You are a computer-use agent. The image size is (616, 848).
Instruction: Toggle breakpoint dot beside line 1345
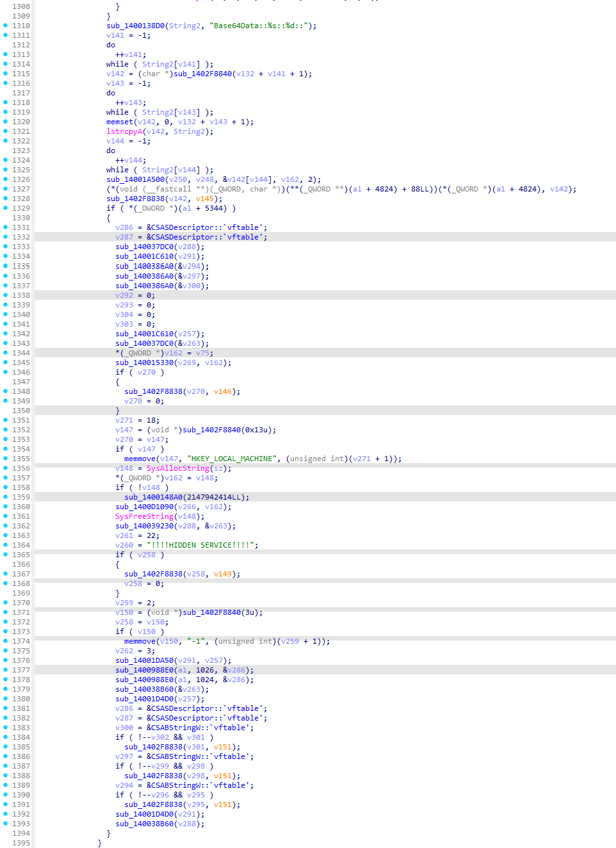6,363
